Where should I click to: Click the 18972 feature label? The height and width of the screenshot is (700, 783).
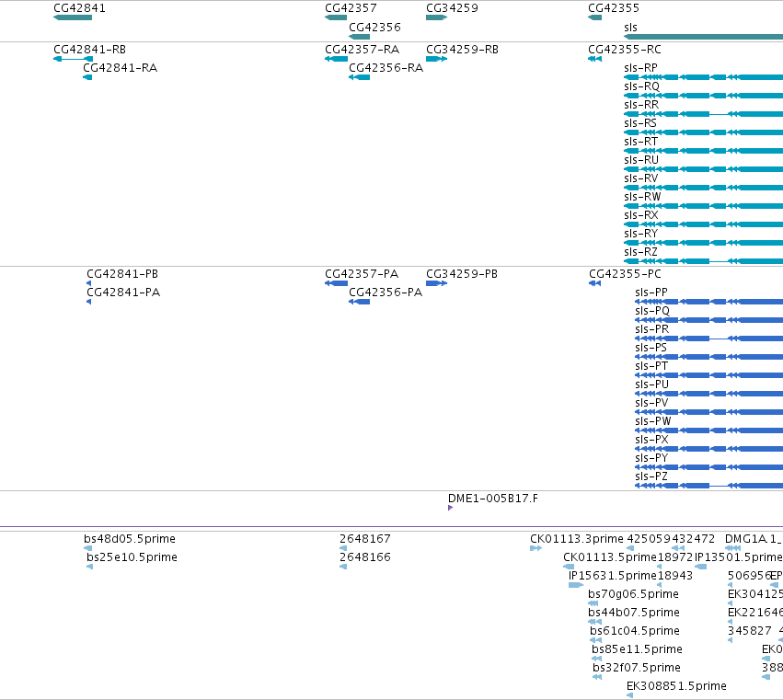coord(675,557)
